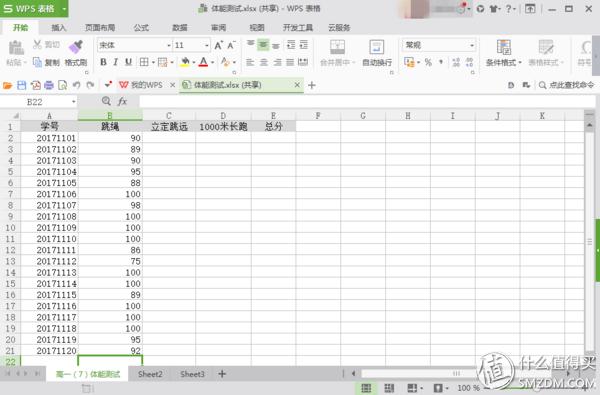600x395 pixels.
Task: Click the open folder quick-access icon
Action: 8,85
